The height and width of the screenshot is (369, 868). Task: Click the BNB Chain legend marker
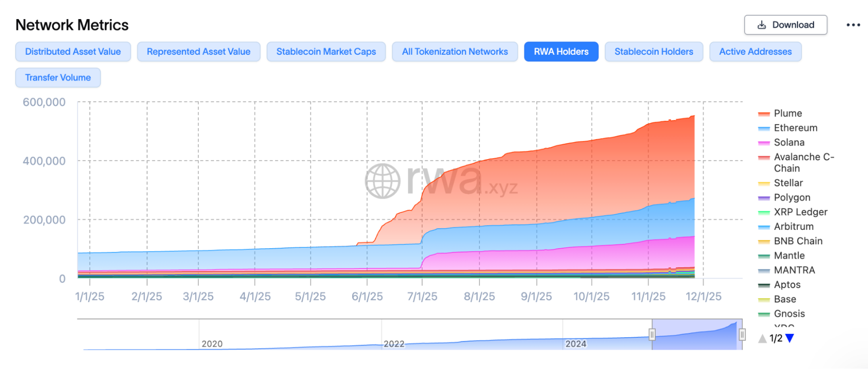click(x=764, y=242)
